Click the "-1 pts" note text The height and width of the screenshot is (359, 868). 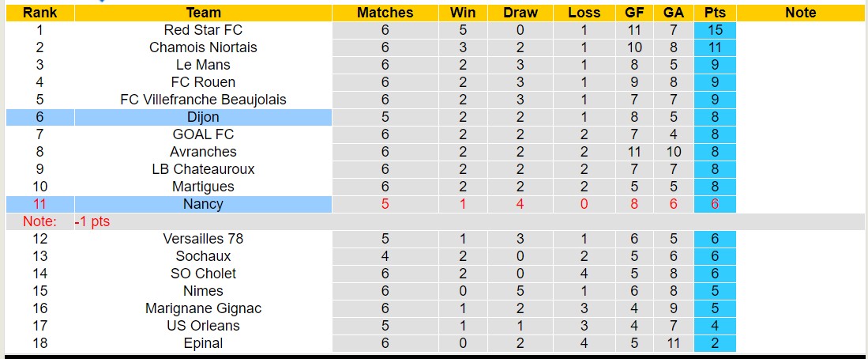click(92, 221)
